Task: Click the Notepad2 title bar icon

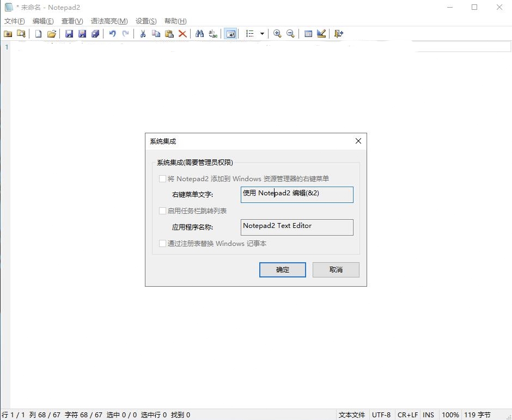Action: [9, 7]
